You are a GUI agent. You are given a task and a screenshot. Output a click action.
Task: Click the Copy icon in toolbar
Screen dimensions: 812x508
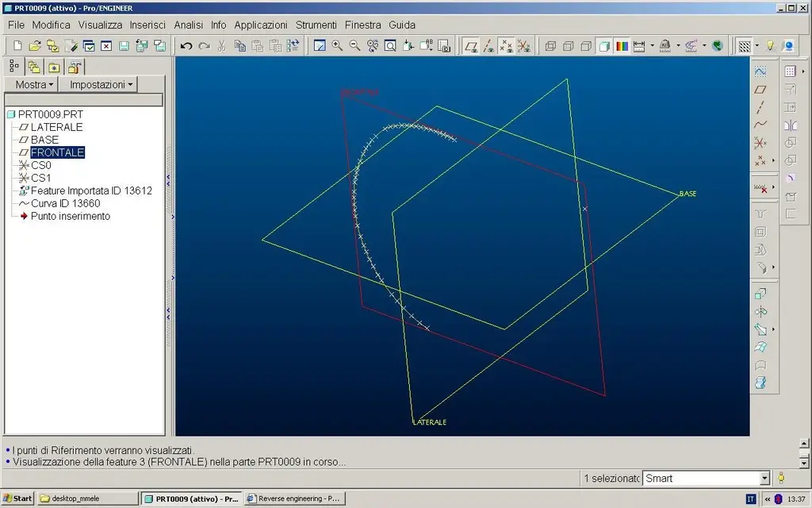[x=239, y=45]
